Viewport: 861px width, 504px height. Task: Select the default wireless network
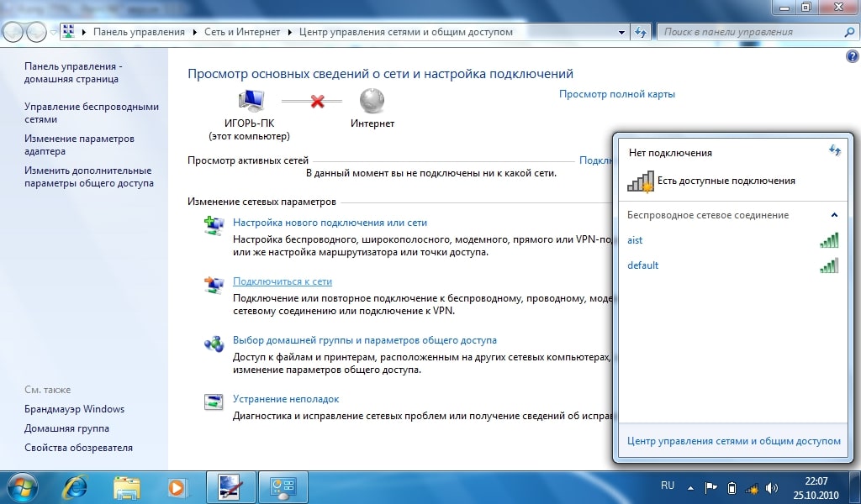click(733, 265)
